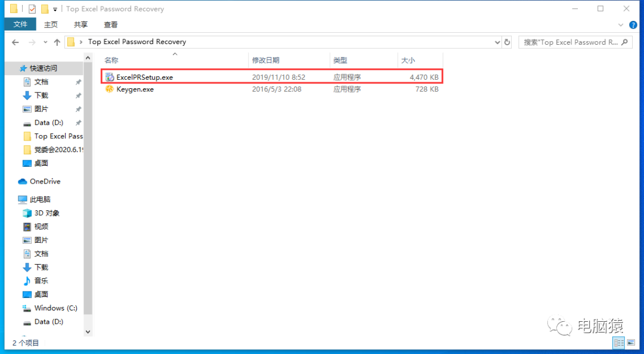Viewport: 644px width, 354px height.
Task: Click the Top Excel Password Recovery breadcrumb
Action: 137,42
